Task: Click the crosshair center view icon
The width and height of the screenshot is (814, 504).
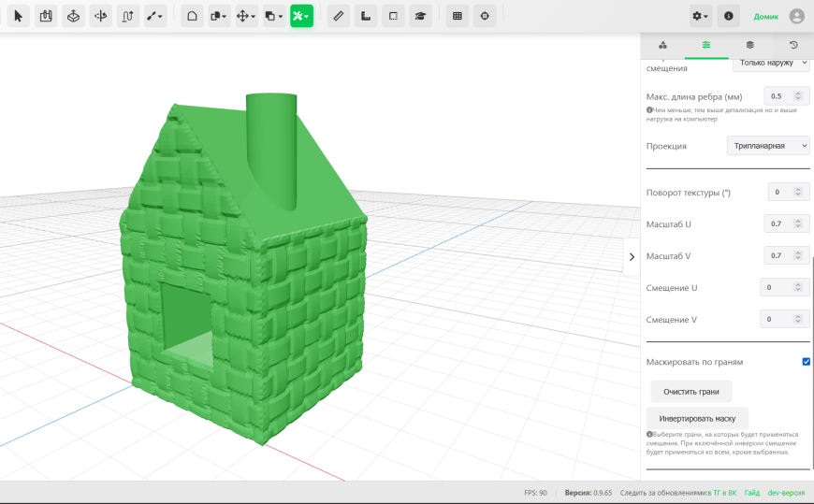Action: pos(485,16)
